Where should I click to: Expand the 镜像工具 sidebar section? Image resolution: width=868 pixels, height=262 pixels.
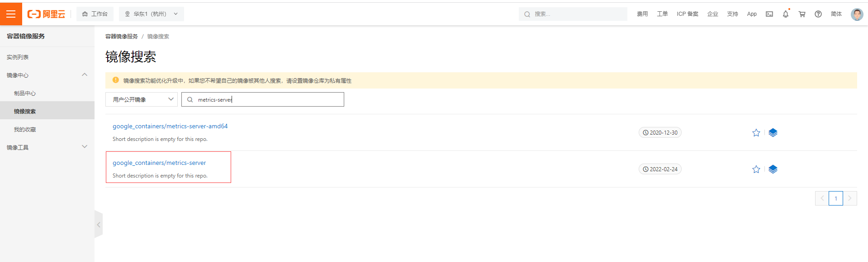[x=85, y=147]
